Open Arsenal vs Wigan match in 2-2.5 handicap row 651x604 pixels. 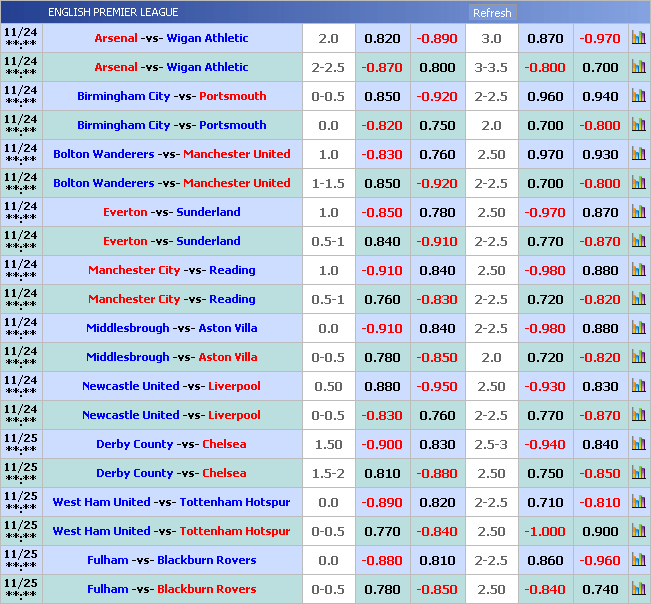click(171, 67)
